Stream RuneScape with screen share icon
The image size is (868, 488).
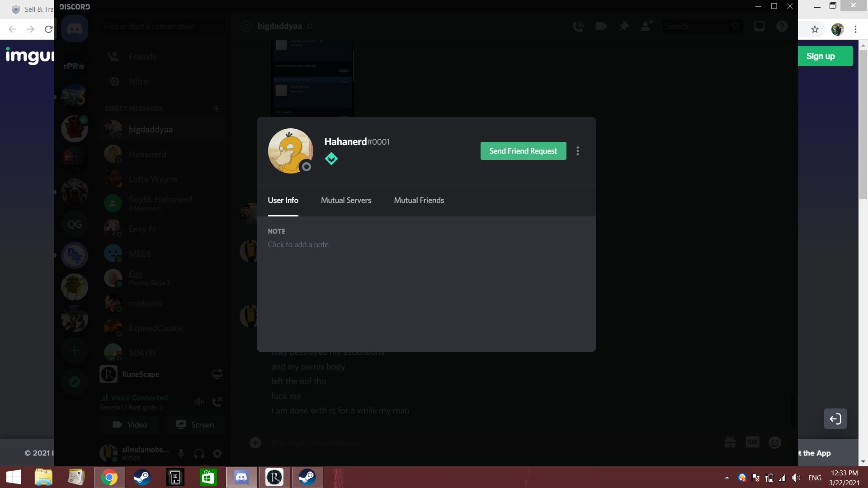click(217, 374)
